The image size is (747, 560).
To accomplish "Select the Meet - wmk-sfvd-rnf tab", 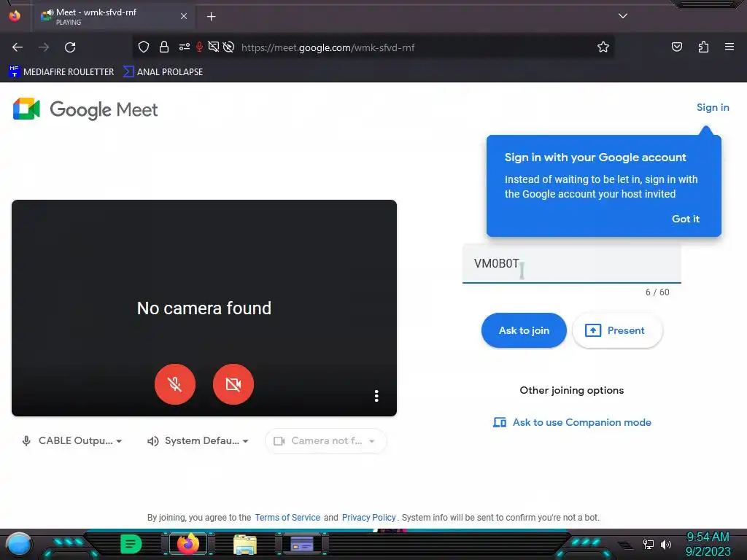I will (x=113, y=17).
